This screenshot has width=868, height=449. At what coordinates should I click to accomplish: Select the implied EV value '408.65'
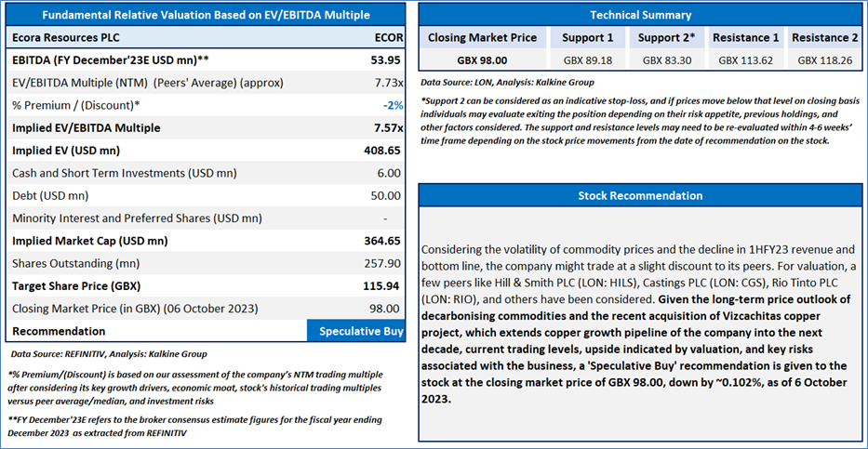coord(382,151)
